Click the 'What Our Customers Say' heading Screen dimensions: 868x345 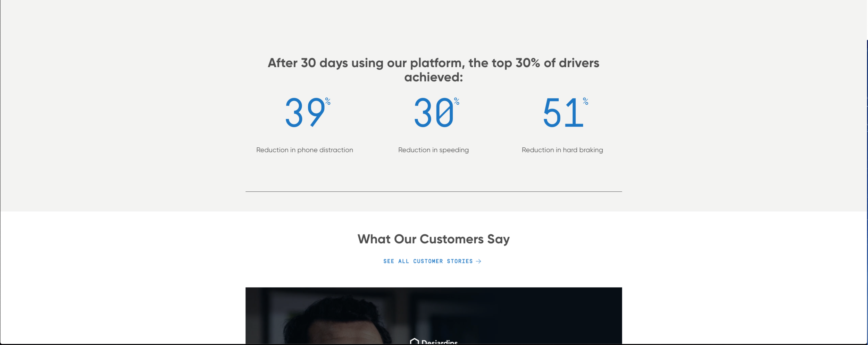pos(434,239)
